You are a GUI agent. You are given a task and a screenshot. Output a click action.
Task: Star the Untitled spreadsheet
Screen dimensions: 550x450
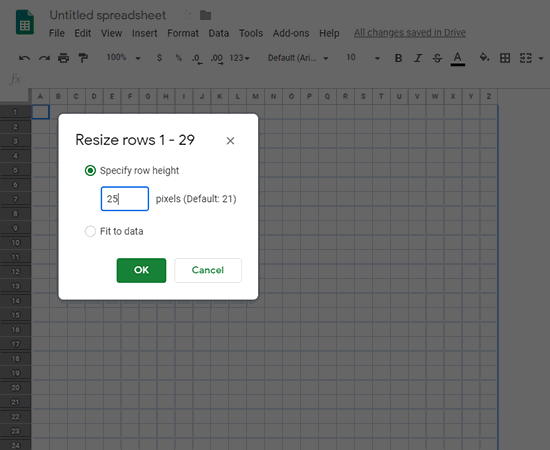(x=186, y=15)
